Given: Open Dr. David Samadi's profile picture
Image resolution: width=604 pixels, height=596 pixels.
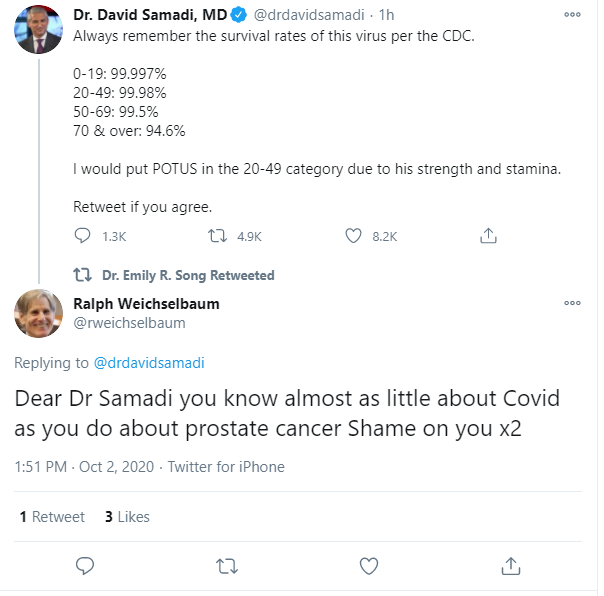Looking at the screenshot, I should click(38, 30).
